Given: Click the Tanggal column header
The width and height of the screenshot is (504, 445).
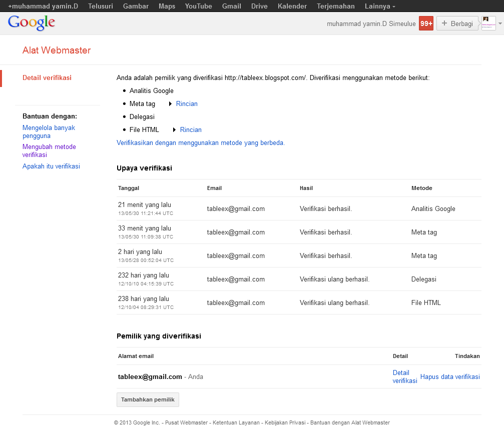Looking at the screenshot, I should 129,188.
